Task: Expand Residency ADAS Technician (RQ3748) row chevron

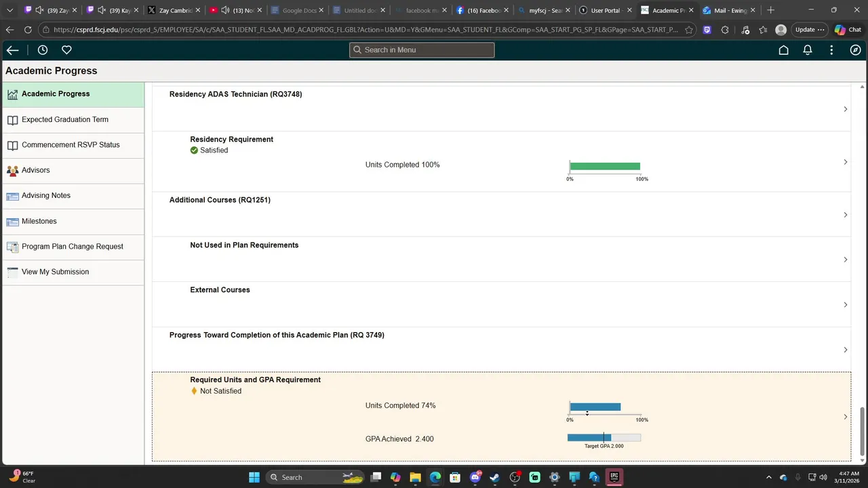Action: (845, 109)
